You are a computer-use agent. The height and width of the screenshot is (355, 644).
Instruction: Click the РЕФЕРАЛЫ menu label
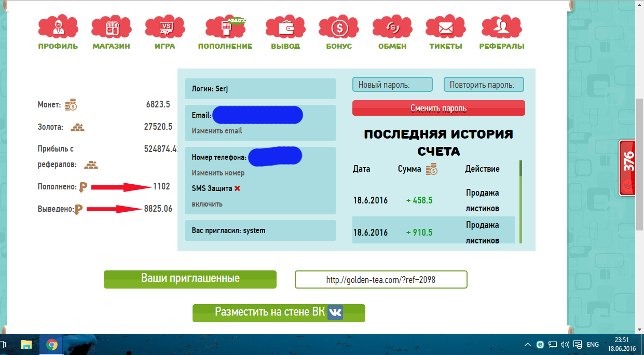click(x=502, y=46)
